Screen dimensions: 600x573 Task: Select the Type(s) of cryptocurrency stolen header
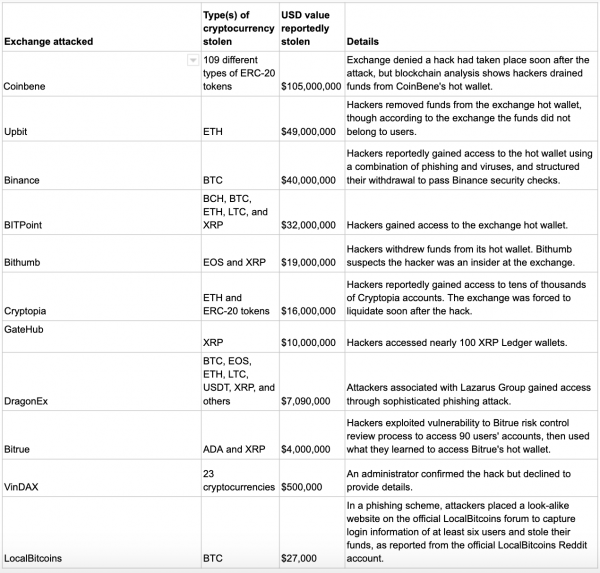coord(240,27)
